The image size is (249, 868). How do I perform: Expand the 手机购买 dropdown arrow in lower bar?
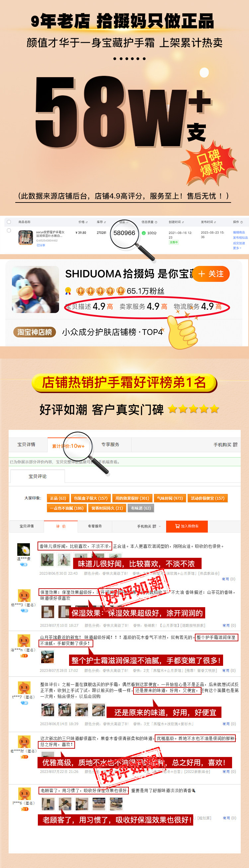(160, 526)
